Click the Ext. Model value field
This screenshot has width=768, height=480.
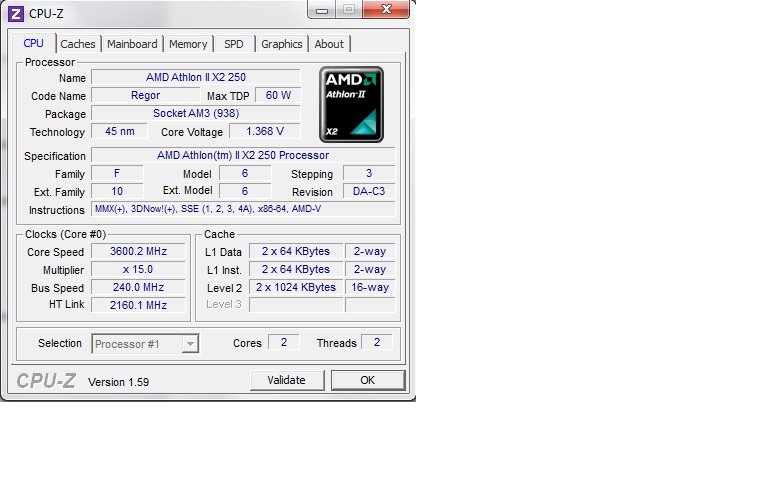coord(245,192)
